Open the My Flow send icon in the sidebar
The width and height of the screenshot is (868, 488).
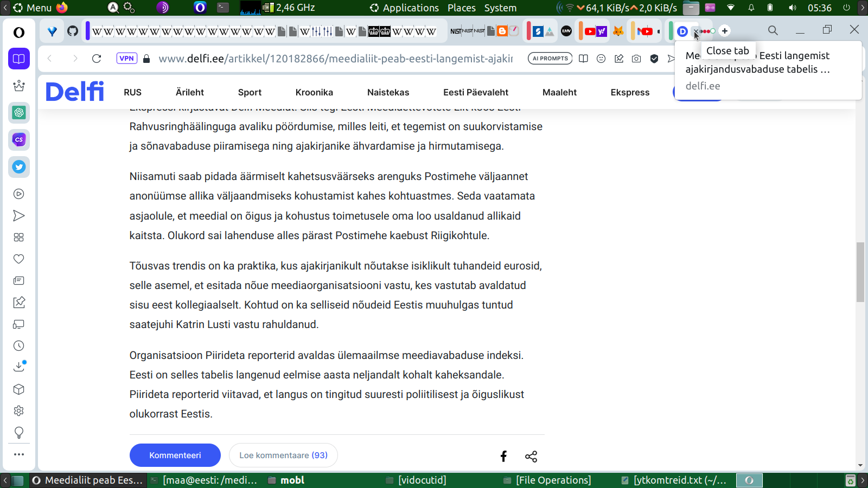pyautogui.click(x=19, y=216)
